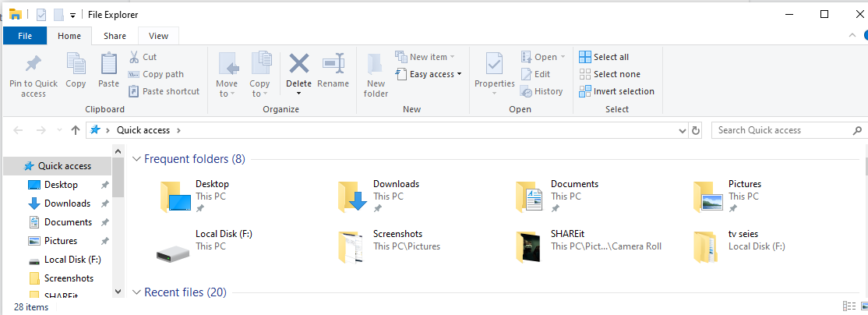Switch to the View ribbon tab
This screenshot has width=868, height=315.
(x=158, y=36)
